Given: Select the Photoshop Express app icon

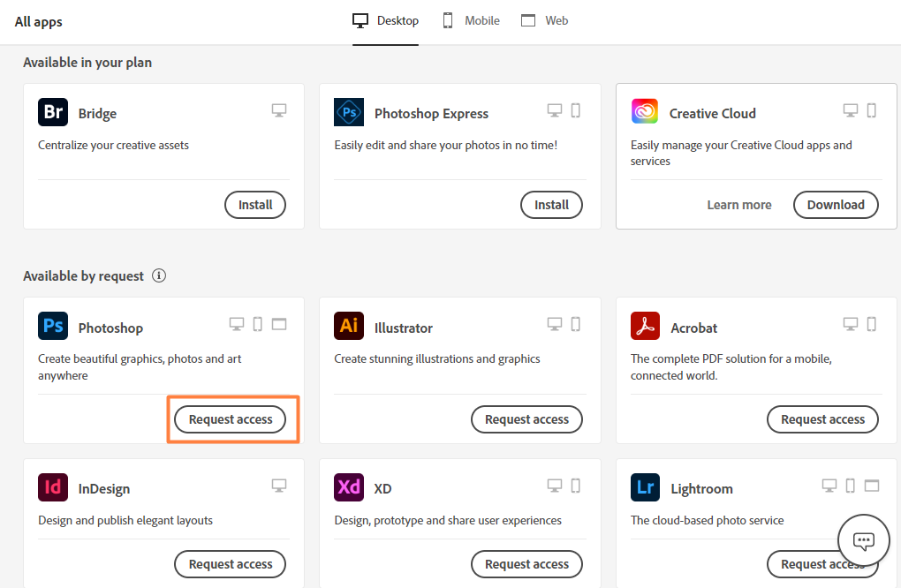Looking at the screenshot, I should pos(348,112).
